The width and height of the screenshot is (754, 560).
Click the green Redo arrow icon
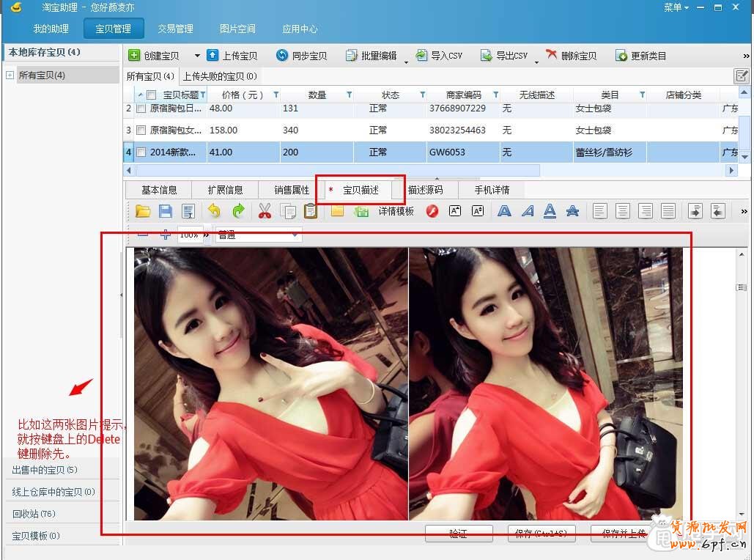pyautogui.click(x=238, y=211)
